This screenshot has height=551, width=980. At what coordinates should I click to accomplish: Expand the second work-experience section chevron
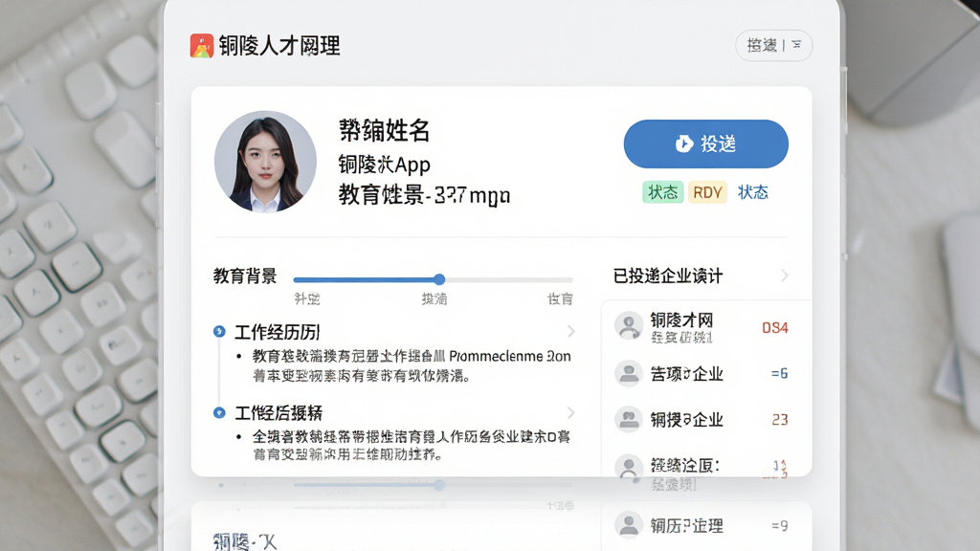570,412
